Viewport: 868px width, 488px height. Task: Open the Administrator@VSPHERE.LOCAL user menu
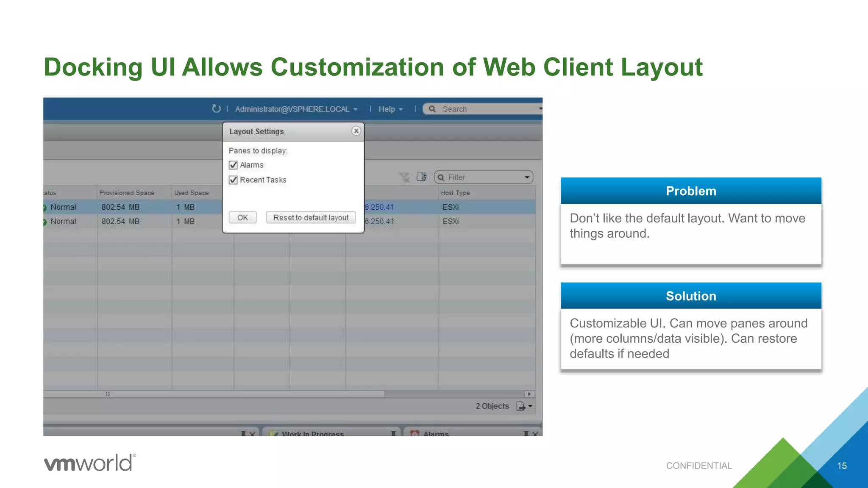click(296, 109)
